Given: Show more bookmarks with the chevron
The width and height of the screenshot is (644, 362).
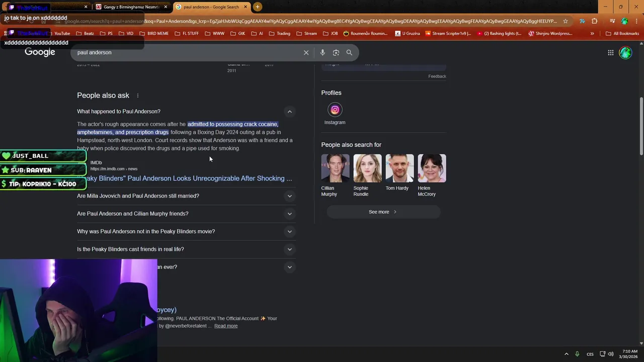Looking at the screenshot, I should [592, 34].
